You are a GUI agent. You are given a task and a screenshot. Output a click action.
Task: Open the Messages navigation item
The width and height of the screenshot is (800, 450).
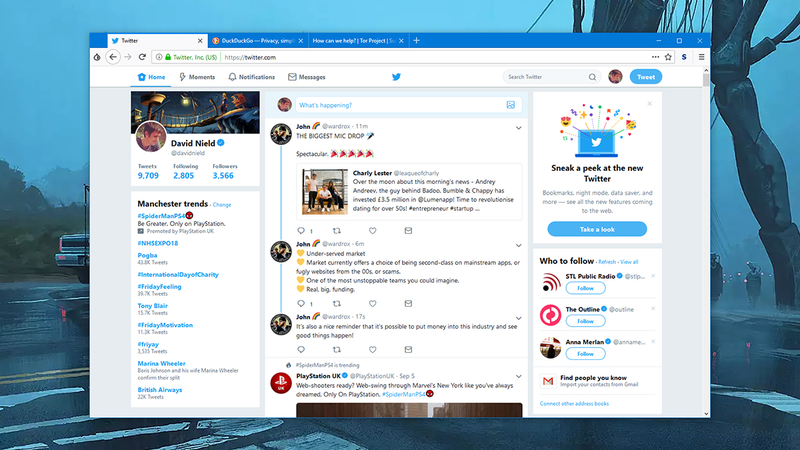tap(307, 77)
